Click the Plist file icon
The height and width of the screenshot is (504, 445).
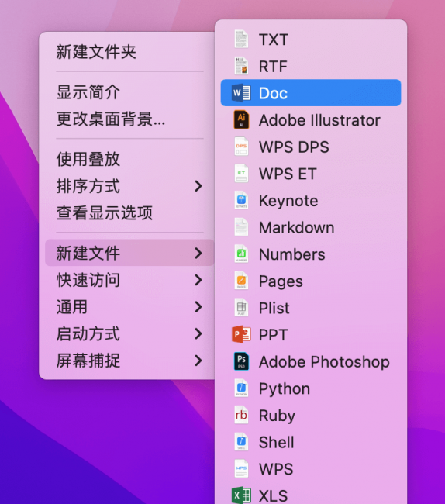point(241,308)
